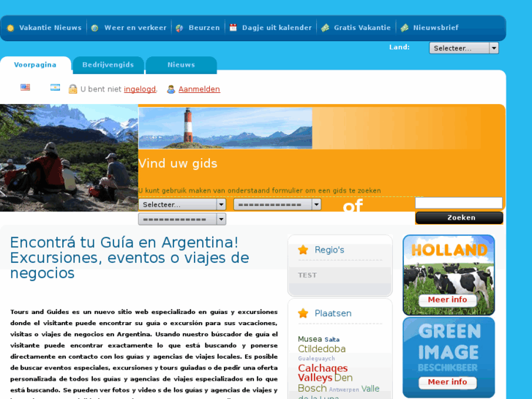Click the Aanmelden link
Image resolution: width=532 pixels, height=399 pixels.
coord(199,89)
